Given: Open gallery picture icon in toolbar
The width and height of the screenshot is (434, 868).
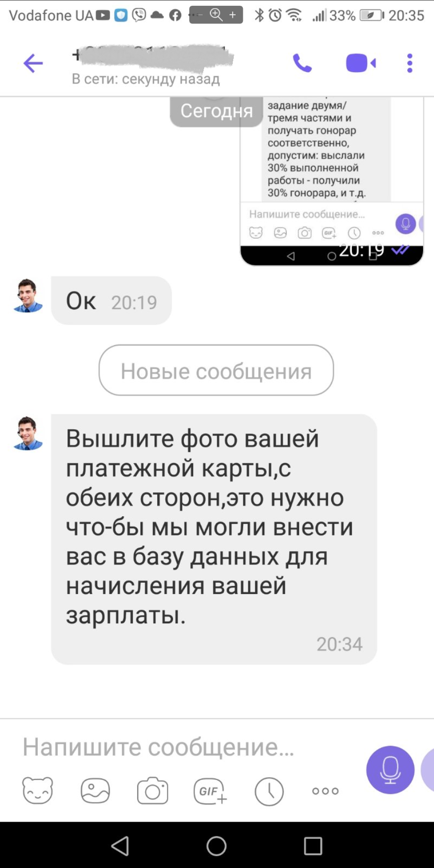Looking at the screenshot, I should tap(95, 791).
